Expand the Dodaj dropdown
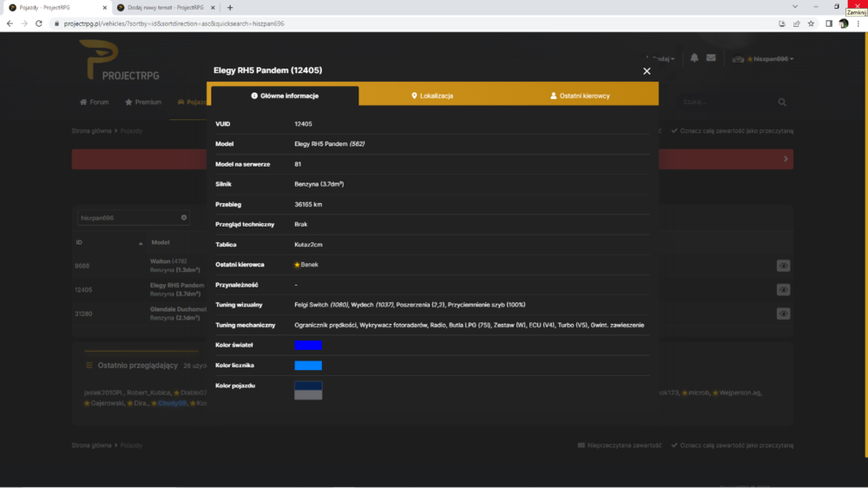The image size is (868, 488). tap(661, 59)
